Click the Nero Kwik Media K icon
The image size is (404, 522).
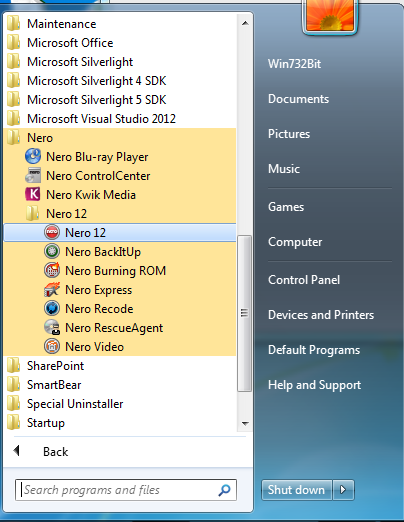coord(33,195)
